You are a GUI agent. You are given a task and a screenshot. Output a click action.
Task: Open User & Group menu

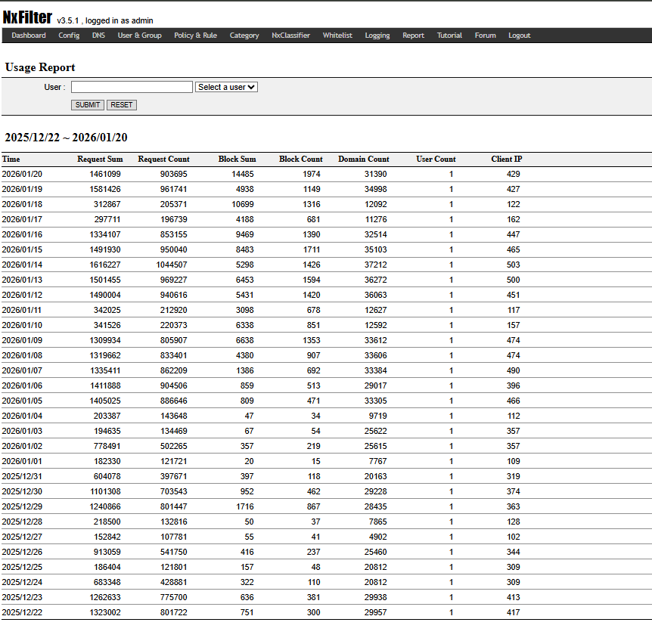(x=139, y=36)
